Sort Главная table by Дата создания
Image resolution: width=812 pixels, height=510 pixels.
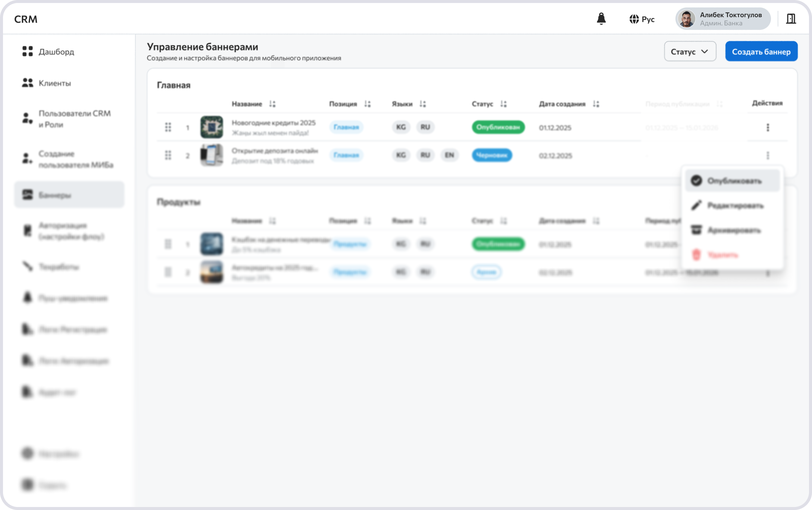(x=596, y=104)
